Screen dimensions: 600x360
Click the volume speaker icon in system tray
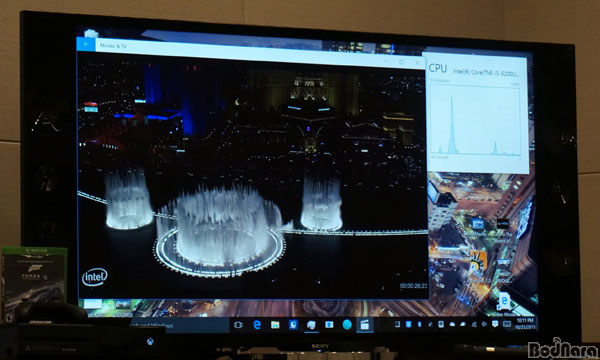click(x=484, y=324)
